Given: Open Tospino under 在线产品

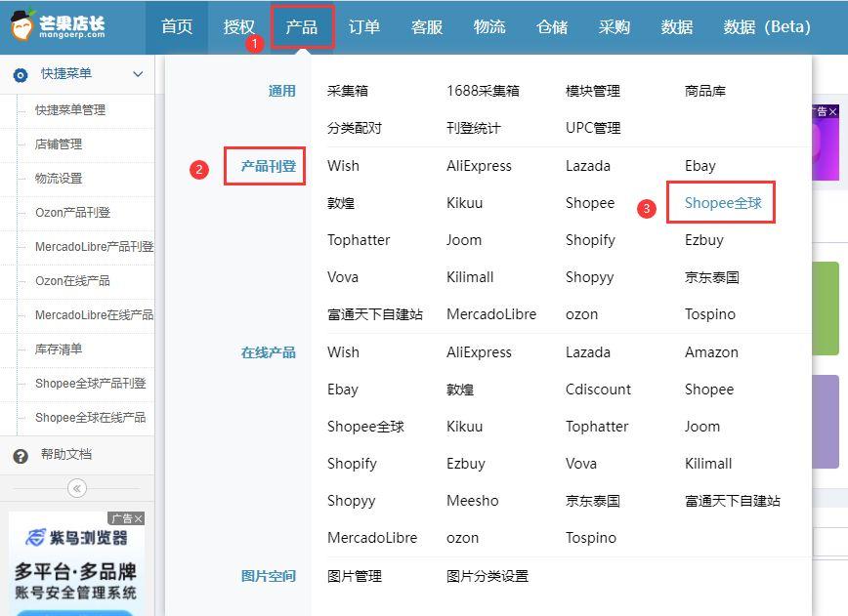Looking at the screenshot, I should 590,538.
